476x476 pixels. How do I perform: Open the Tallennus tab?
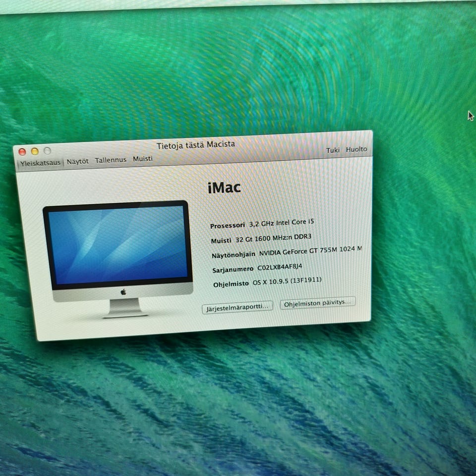111,160
